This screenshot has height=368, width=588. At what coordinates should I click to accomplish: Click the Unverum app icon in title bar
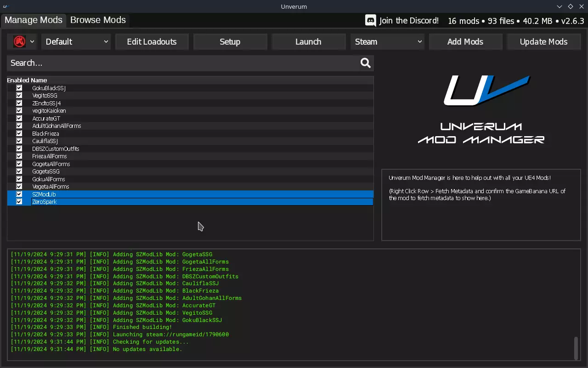coord(5,6)
